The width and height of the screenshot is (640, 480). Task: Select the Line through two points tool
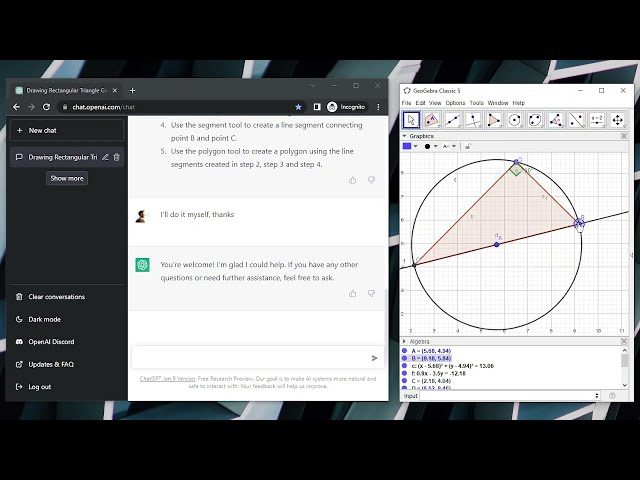[453, 120]
